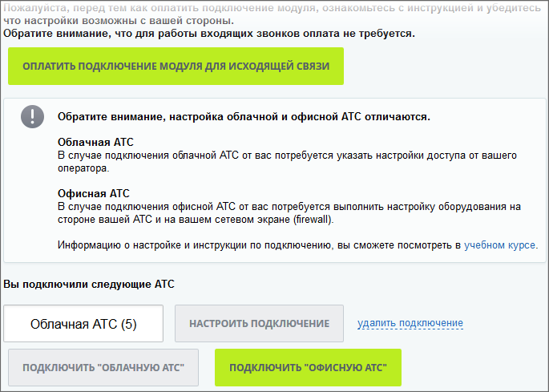Click the "Облачная АТС" heading in notice
The width and height of the screenshot is (549, 392).
[95, 142]
